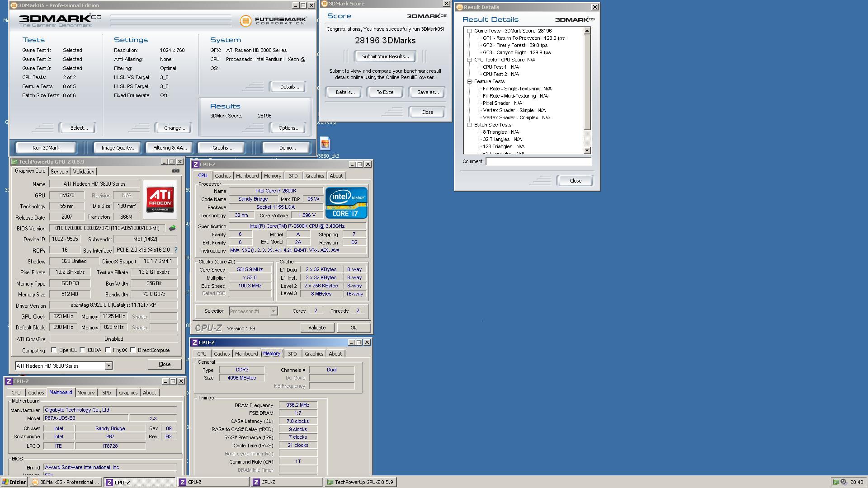This screenshot has height=488, width=868.
Task: Collapse the Game Tests tree node
Action: [x=470, y=31]
